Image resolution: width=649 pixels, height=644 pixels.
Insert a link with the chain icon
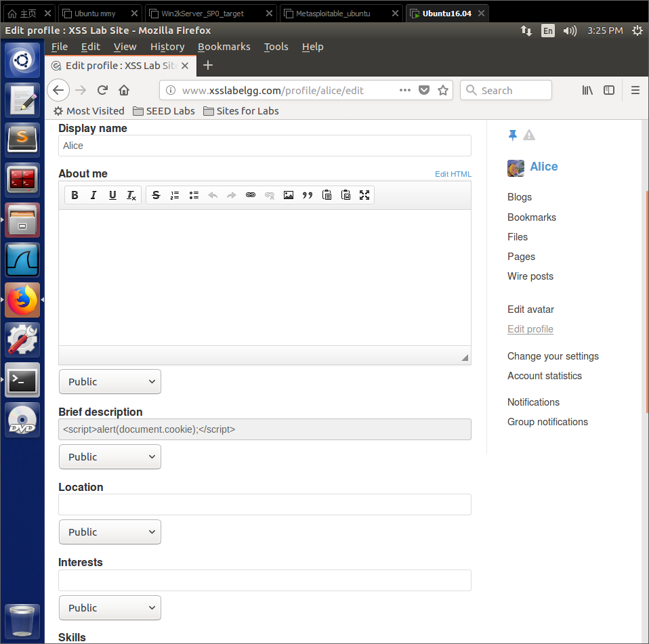[x=251, y=195]
